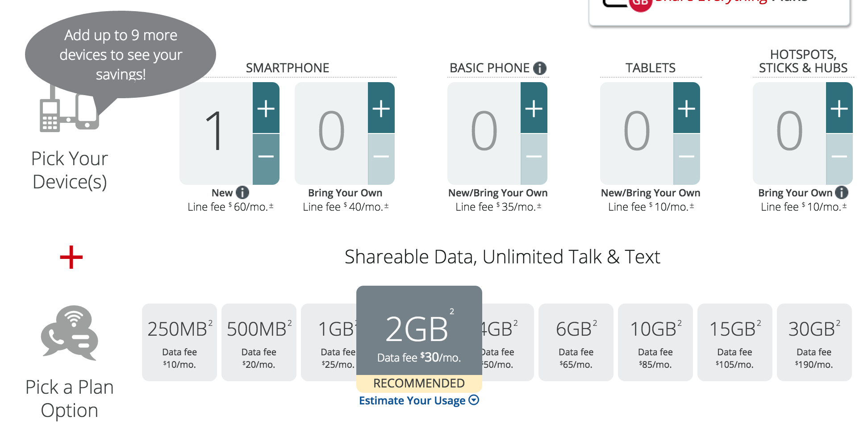Image resolution: width=868 pixels, height=433 pixels.
Task: Click the devices icon above Pick Your Device(s)
Action: coord(69,114)
